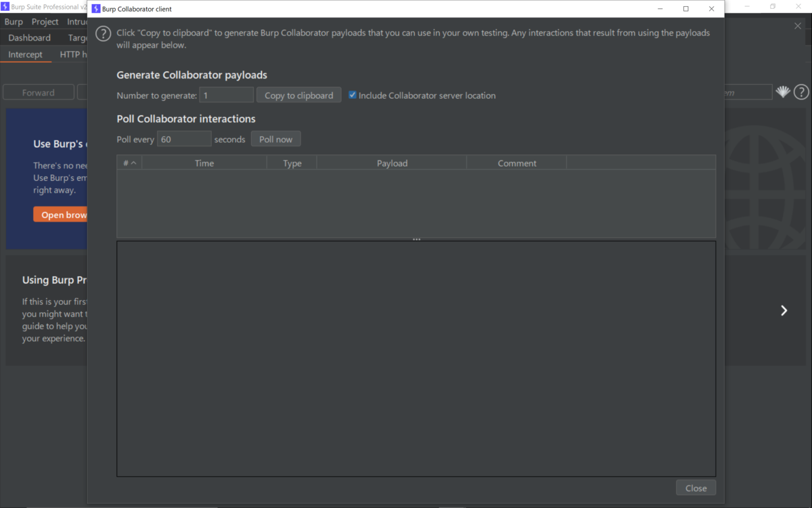The height and width of the screenshot is (508, 812).
Task: Click the Poll every seconds input field
Action: pos(184,139)
